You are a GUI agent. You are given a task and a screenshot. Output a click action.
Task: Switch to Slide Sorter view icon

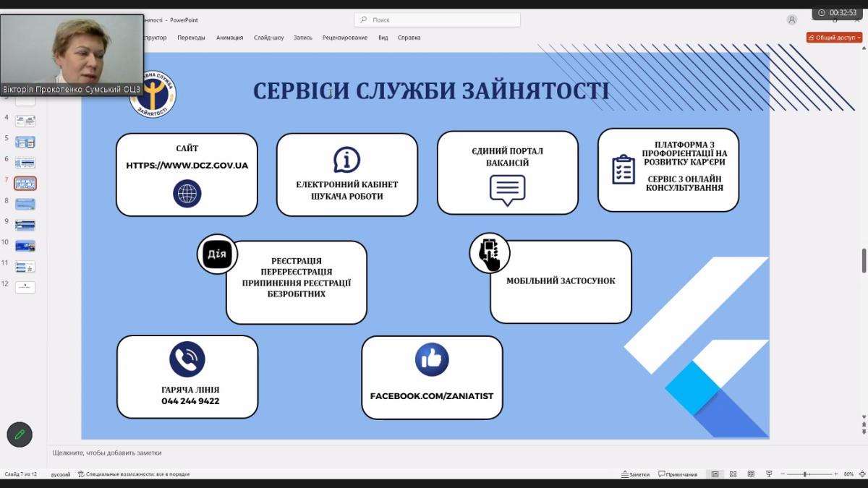(x=732, y=474)
